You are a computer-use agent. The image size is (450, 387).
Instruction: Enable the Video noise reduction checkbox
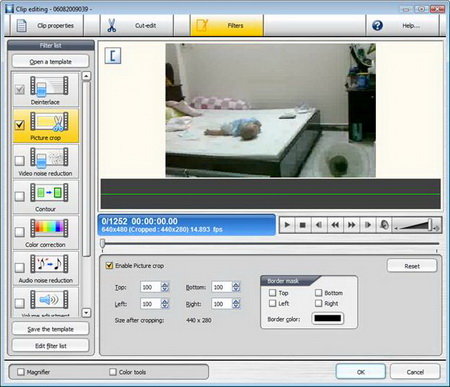click(x=20, y=161)
